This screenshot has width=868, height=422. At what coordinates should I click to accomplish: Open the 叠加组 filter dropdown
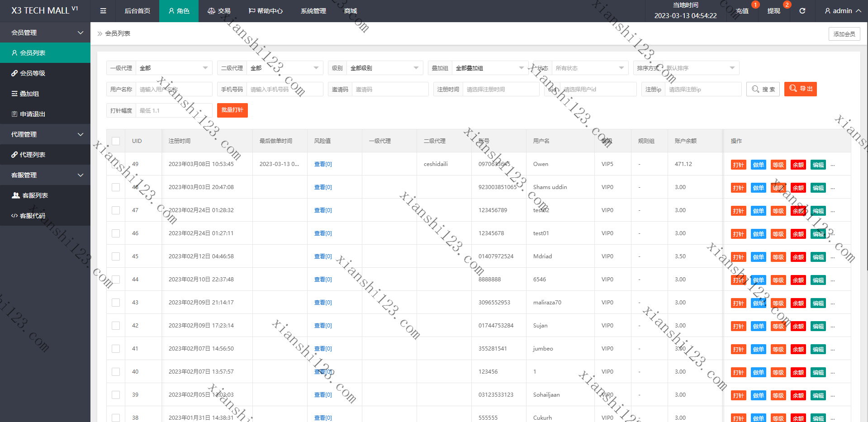[490, 68]
